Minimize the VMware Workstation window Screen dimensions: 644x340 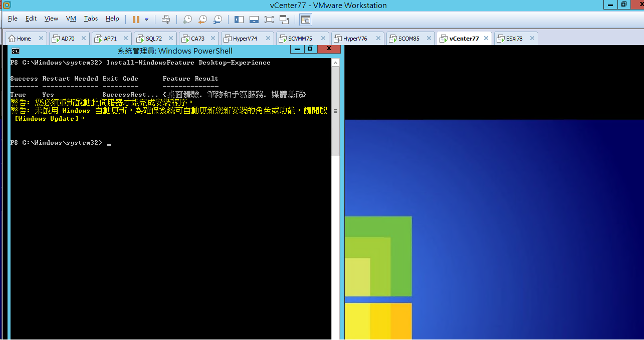point(610,5)
